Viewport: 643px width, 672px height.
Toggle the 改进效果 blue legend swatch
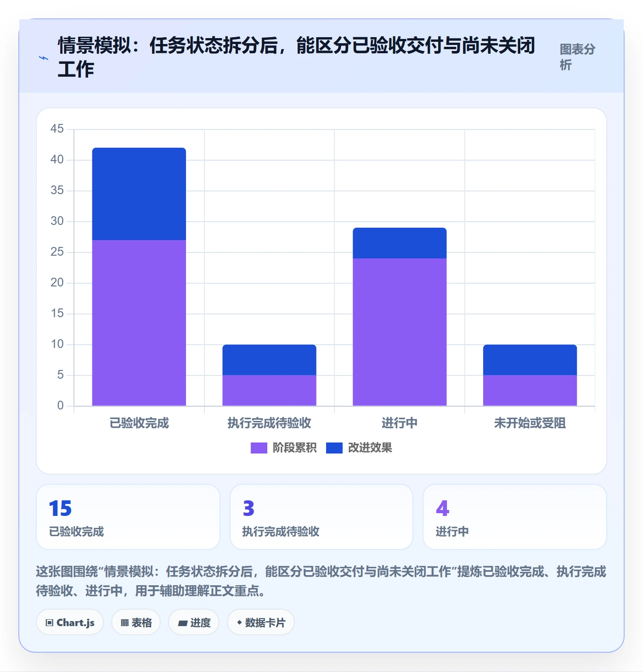point(334,448)
